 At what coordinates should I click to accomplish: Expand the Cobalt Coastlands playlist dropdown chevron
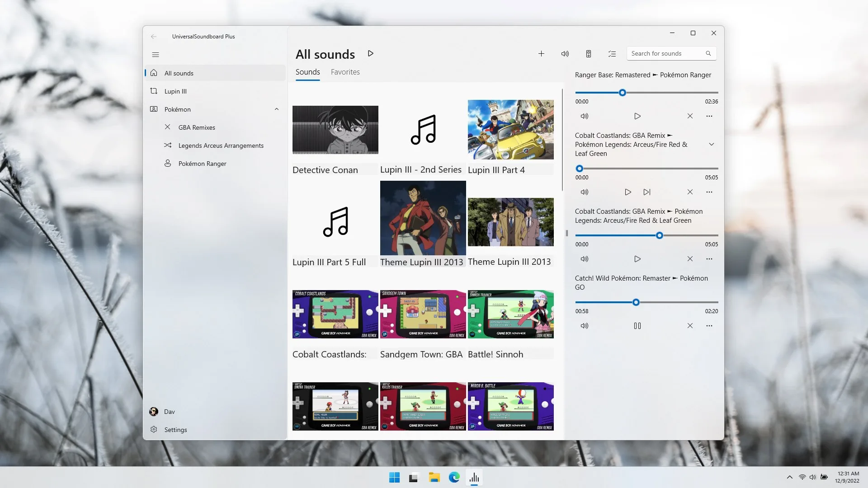click(x=711, y=145)
